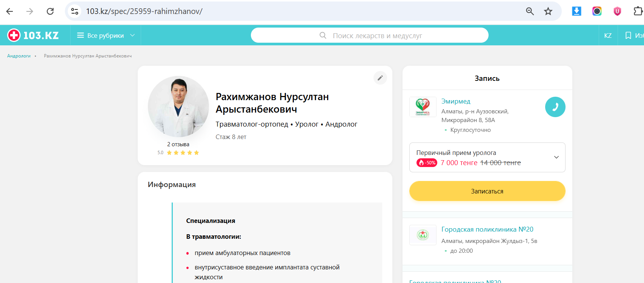Viewport: 644px width, 283px height.
Task: Open the Городская поликлиника №20 link
Action: (487, 229)
